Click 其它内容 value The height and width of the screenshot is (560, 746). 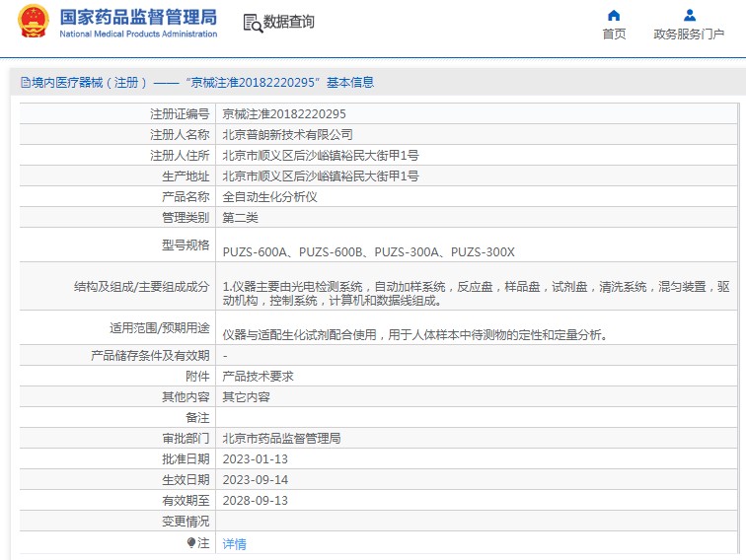pyautogui.click(x=246, y=397)
